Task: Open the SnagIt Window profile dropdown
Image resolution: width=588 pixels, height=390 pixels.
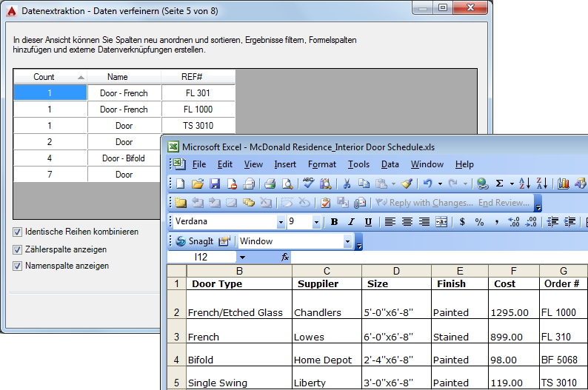Action: tap(347, 241)
